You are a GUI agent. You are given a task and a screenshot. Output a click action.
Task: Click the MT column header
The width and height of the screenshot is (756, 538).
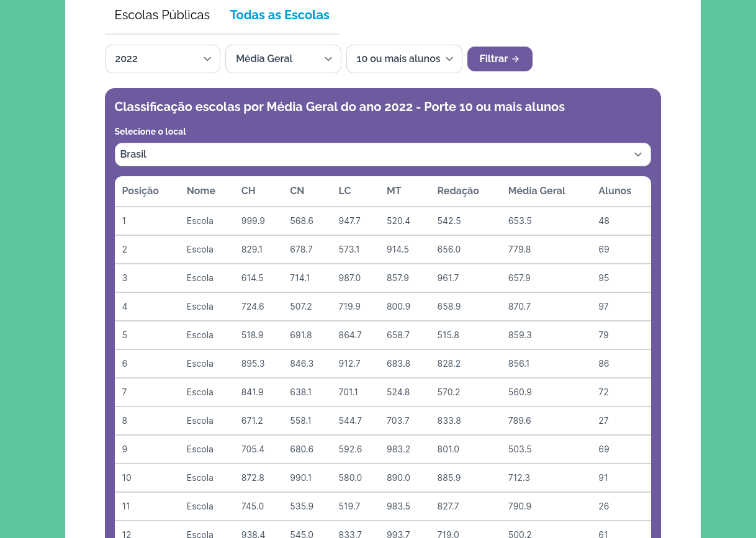(x=394, y=191)
